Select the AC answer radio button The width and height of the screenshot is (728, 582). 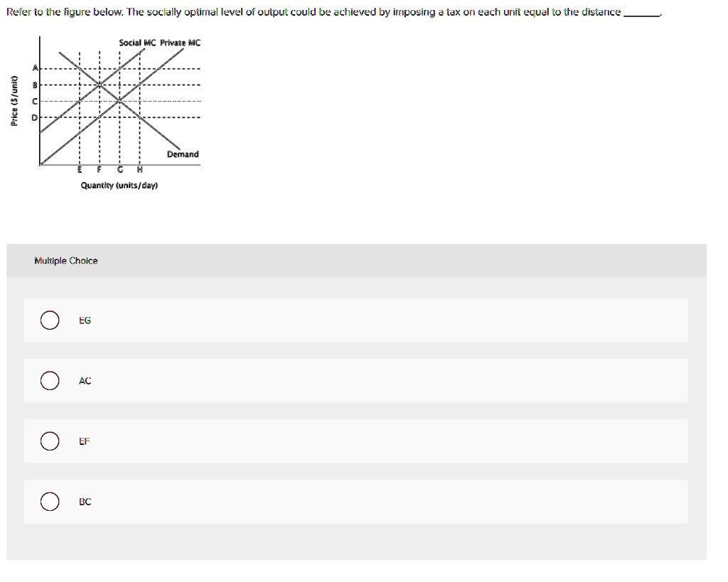(x=50, y=381)
